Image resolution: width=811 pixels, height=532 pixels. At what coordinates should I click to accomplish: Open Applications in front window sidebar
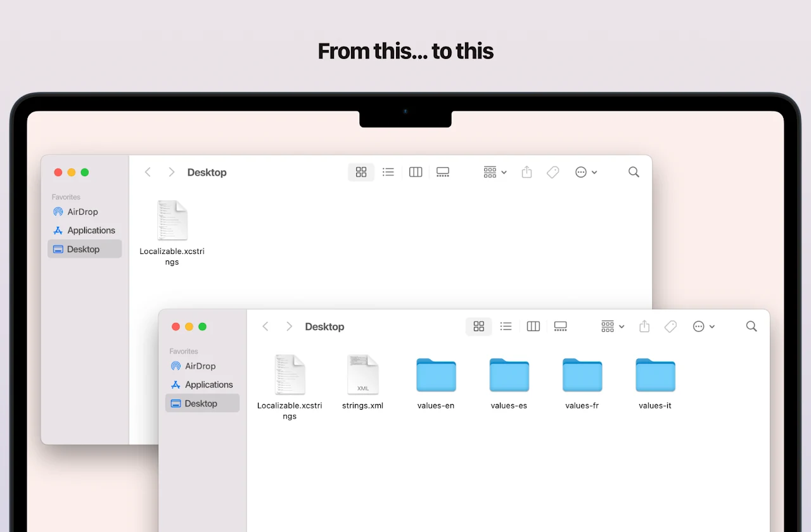(203, 384)
